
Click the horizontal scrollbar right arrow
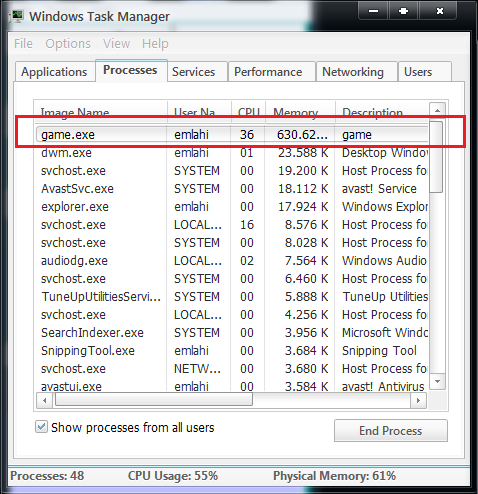coord(418,400)
